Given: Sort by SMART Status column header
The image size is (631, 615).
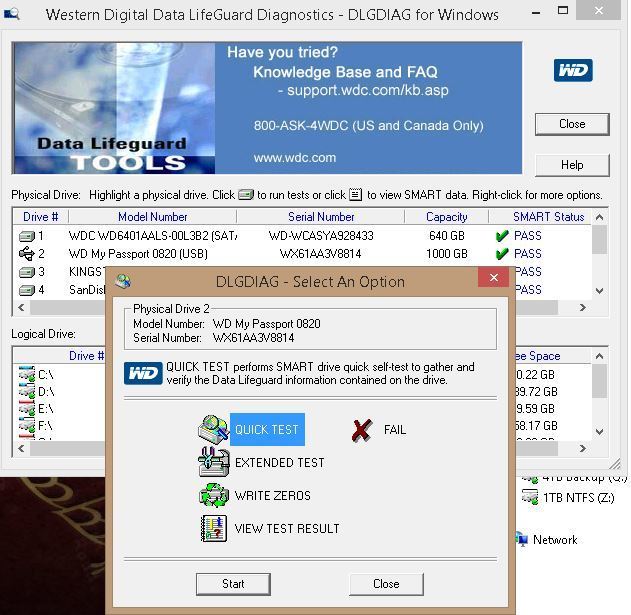Looking at the screenshot, I should click(548, 217).
